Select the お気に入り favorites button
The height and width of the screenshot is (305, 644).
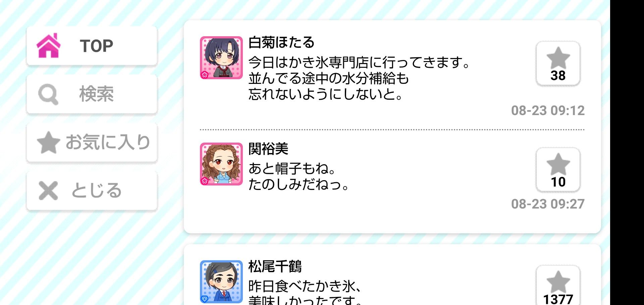pos(92,142)
